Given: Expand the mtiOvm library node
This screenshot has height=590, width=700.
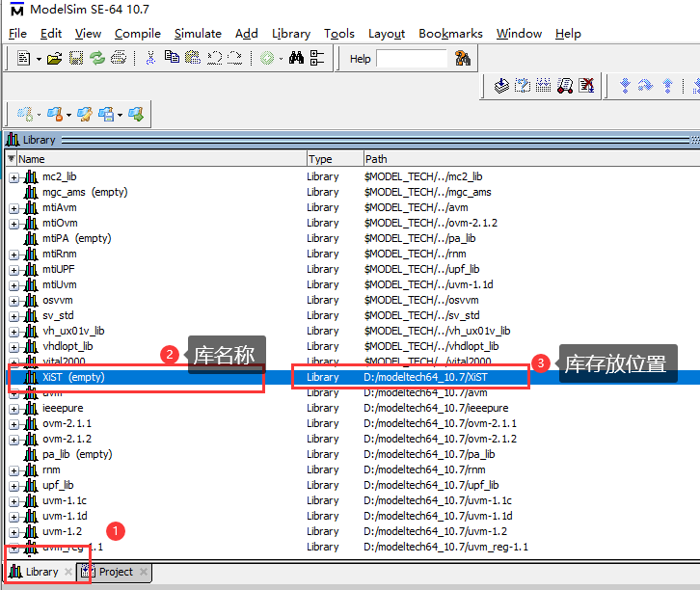Looking at the screenshot, I should (x=13, y=224).
